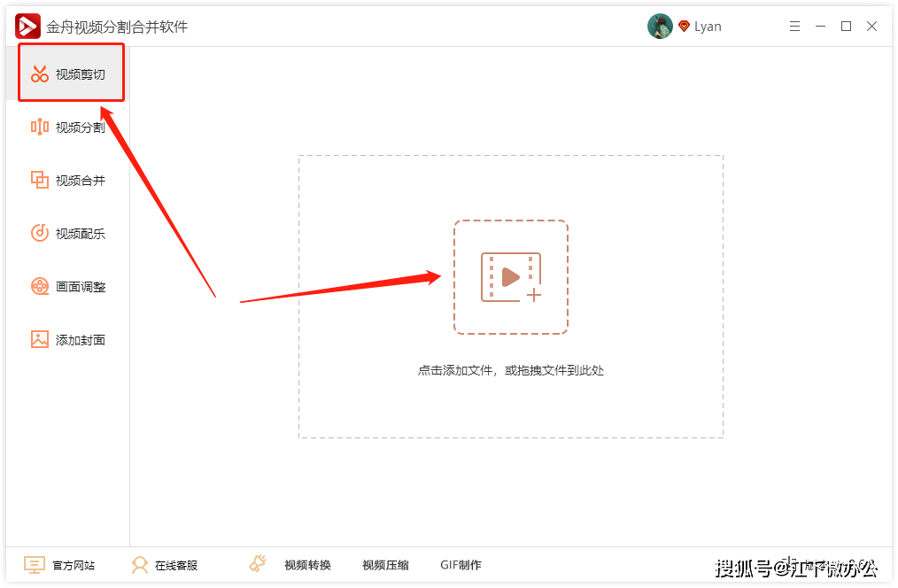The image size is (898, 588).
Task: Click the 点击添加文件 drop zone text
Action: click(511, 370)
